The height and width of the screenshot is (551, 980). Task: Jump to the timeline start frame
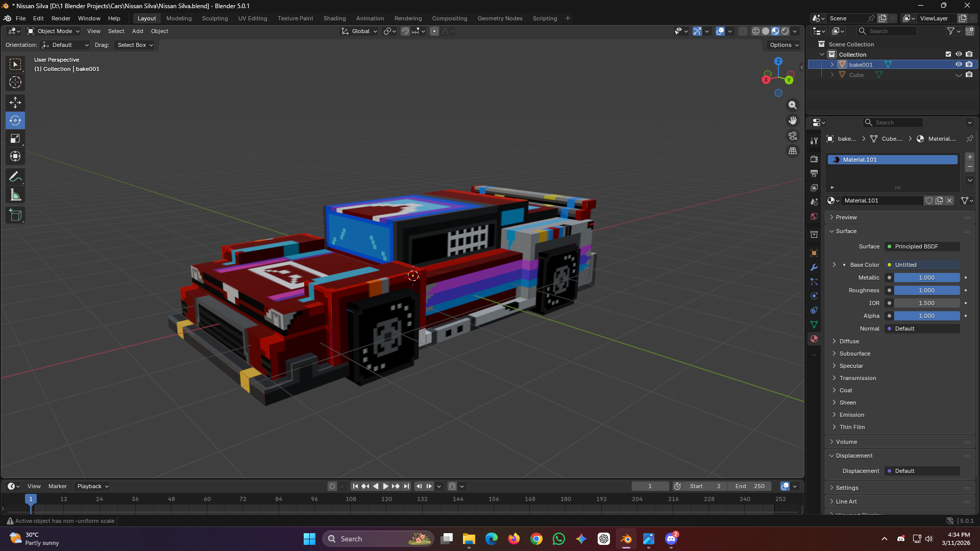point(355,486)
